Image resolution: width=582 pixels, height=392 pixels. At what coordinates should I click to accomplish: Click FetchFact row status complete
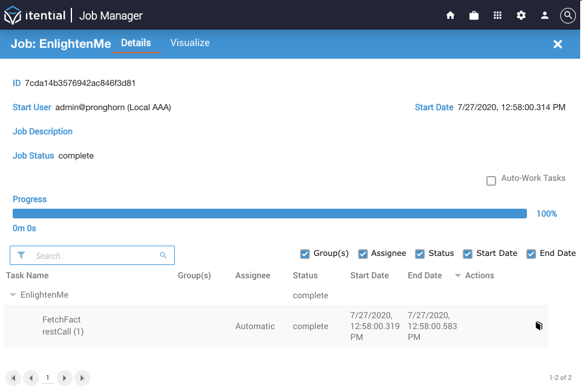coord(311,326)
